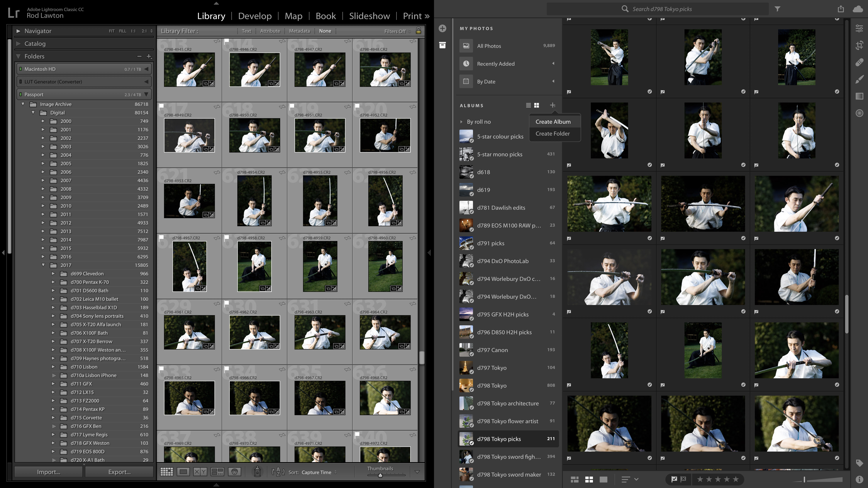The width and height of the screenshot is (868, 488).
Task: Click the Export button
Action: [x=119, y=472]
